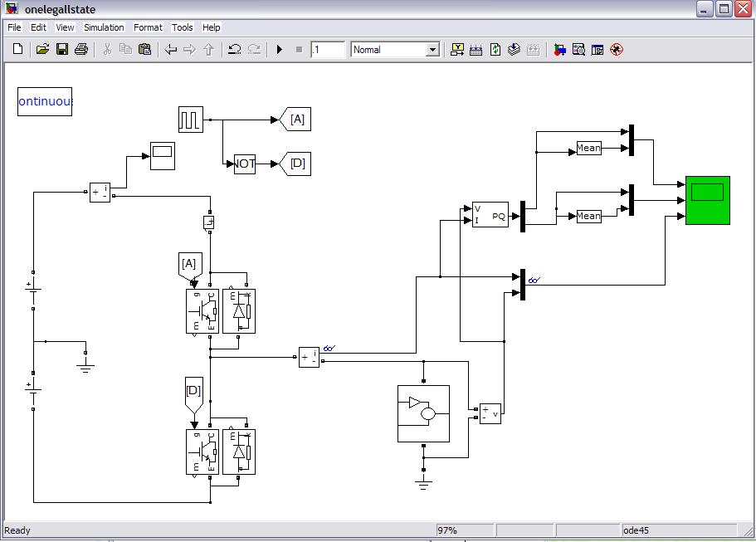
Task: Click the Continuous powergui block
Action: point(45,101)
